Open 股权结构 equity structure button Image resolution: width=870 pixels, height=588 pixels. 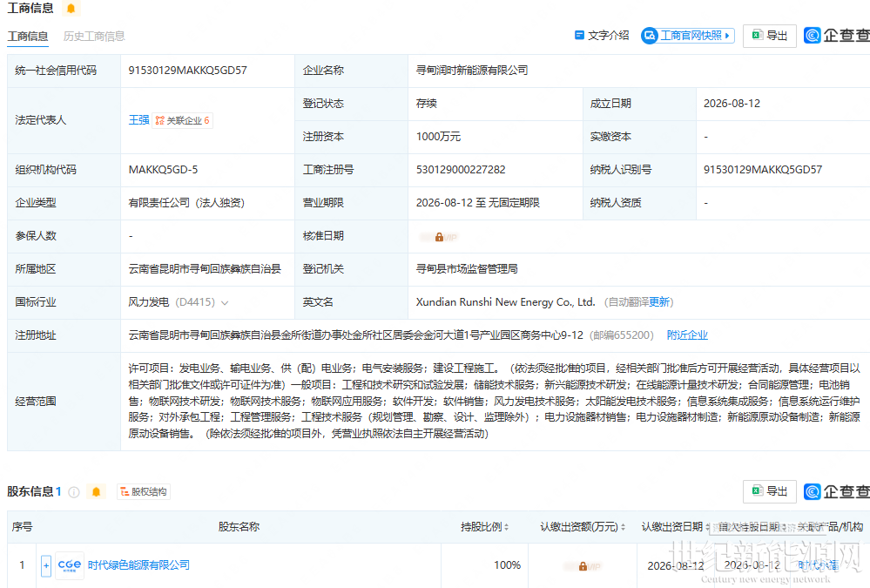144,491
